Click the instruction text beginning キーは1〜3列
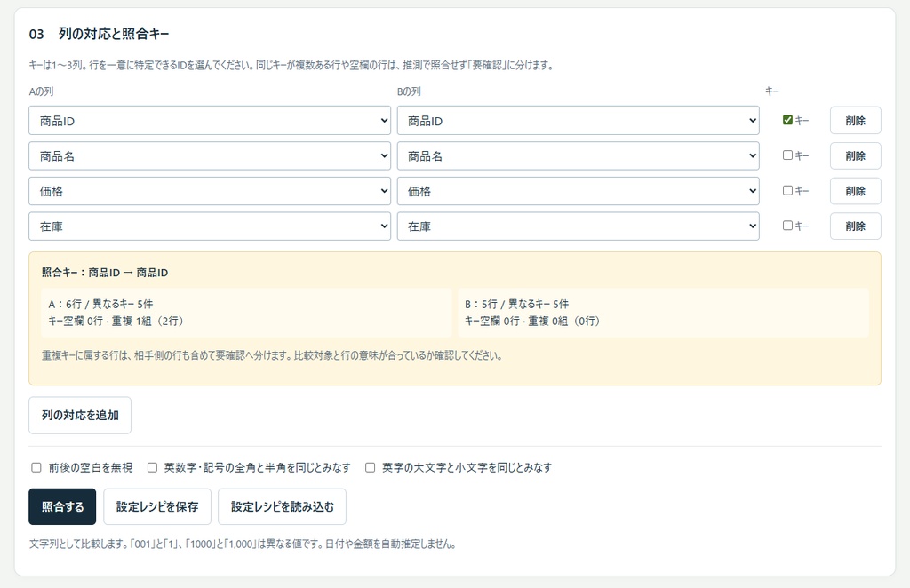The image size is (910, 588). pyautogui.click(x=291, y=65)
